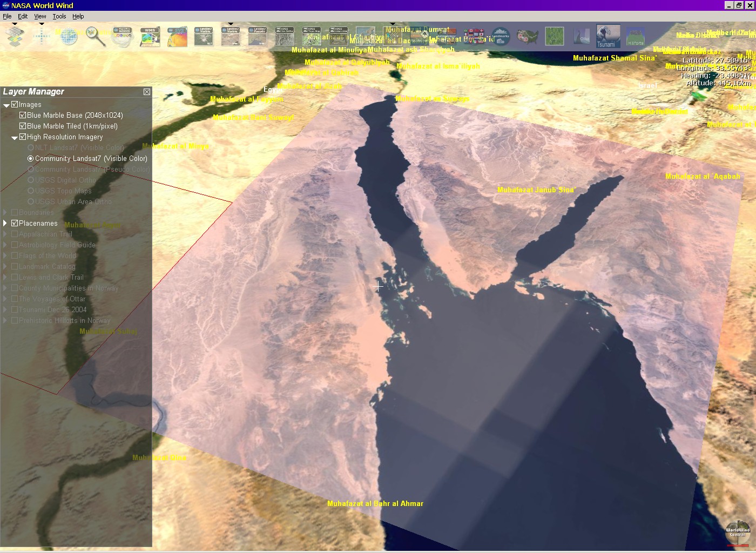
Task: Collapse the High Resolution Imagery node
Action: pyautogui.click(x=15, y=138)
